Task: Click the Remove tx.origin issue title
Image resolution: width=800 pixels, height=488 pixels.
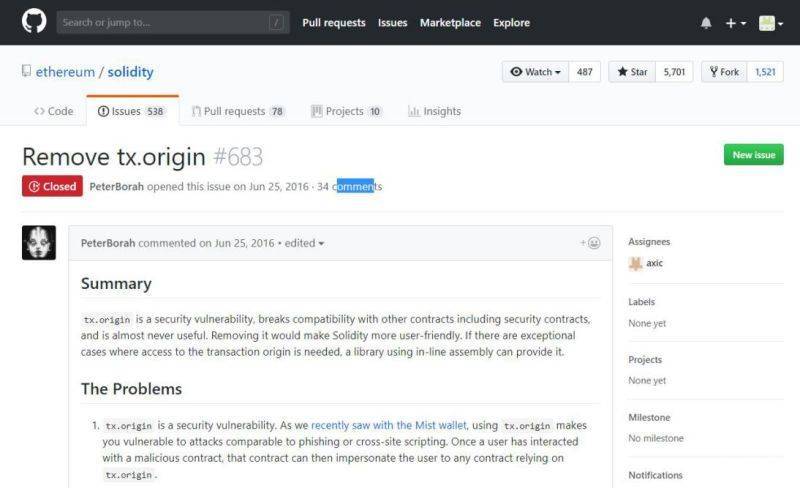Action: pyautogui.click(x=114, y=157)
